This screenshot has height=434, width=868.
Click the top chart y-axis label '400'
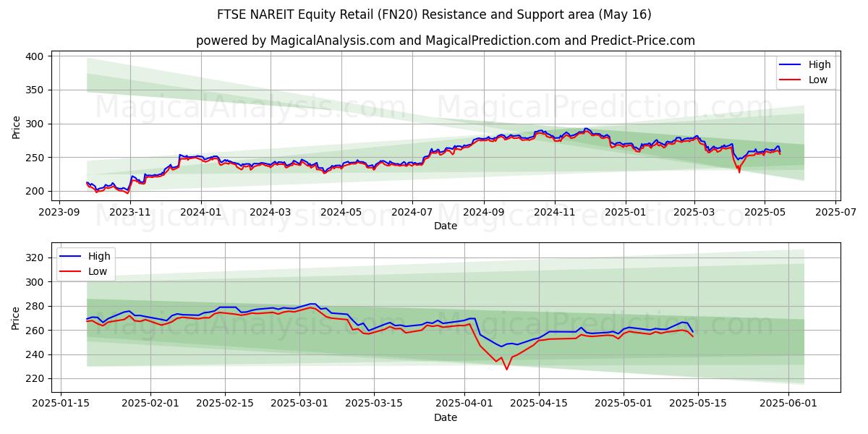pos(36,56)
